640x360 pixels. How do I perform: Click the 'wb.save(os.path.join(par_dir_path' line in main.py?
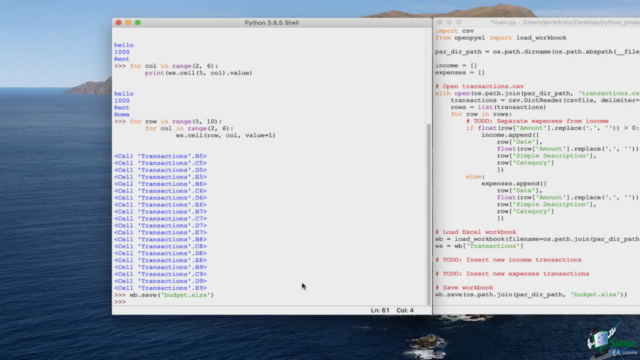531,294
